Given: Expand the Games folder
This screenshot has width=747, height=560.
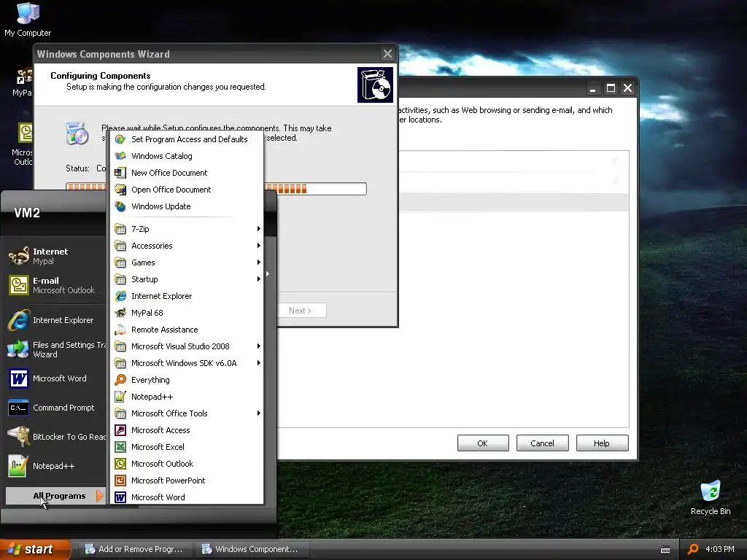Looking at the screenshot, I should (187, 262).
